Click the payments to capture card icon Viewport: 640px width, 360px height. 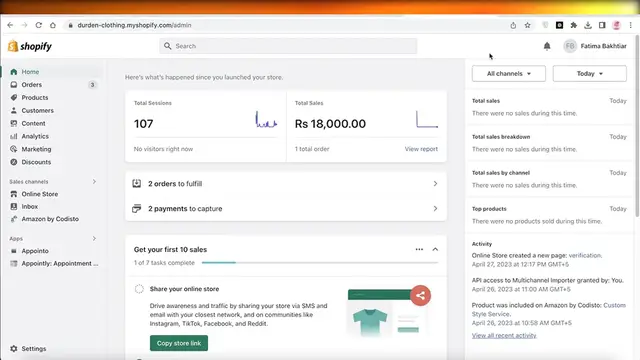pos(137,209)
